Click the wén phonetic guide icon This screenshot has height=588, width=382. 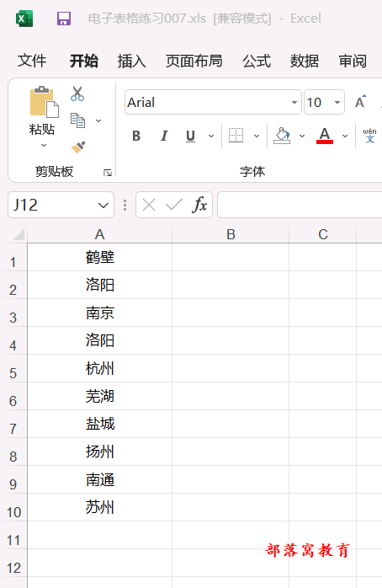coord(369,136)
